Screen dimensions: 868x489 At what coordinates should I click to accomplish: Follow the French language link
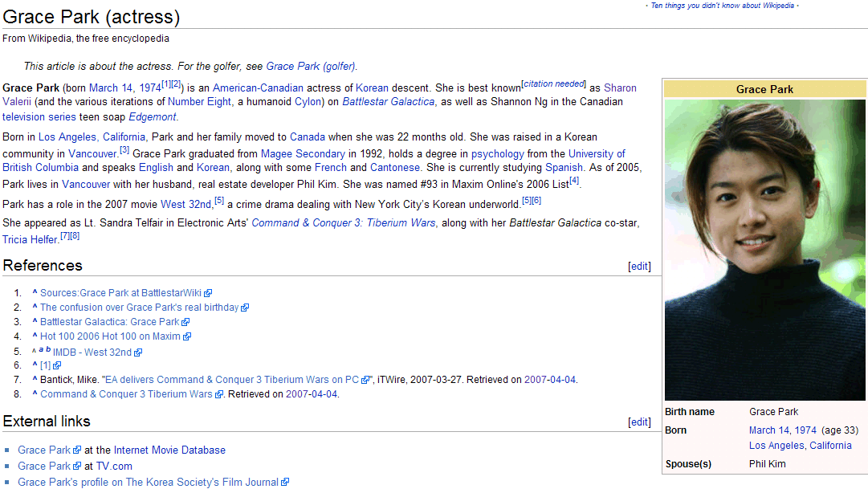click(331, 168)
